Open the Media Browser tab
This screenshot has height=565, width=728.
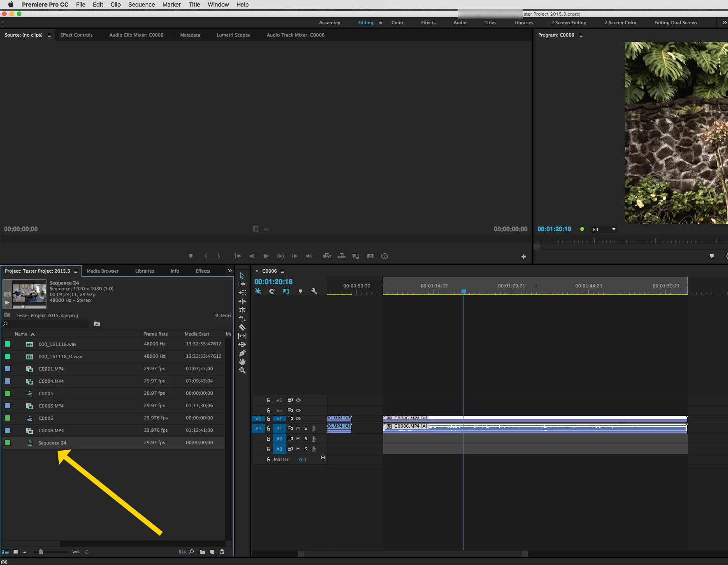pyautogui.click(x=103, y=271)
